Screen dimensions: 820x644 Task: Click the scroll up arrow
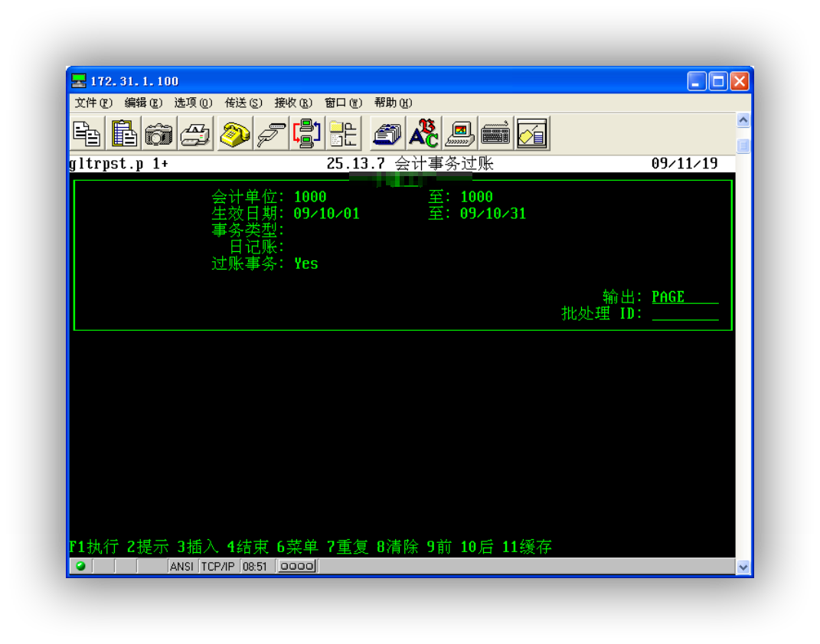[743, 120]
